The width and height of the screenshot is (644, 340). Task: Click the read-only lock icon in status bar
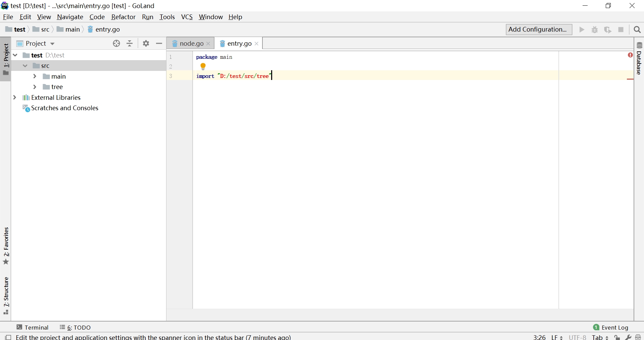pyautogui.click(x=617, y=337)
